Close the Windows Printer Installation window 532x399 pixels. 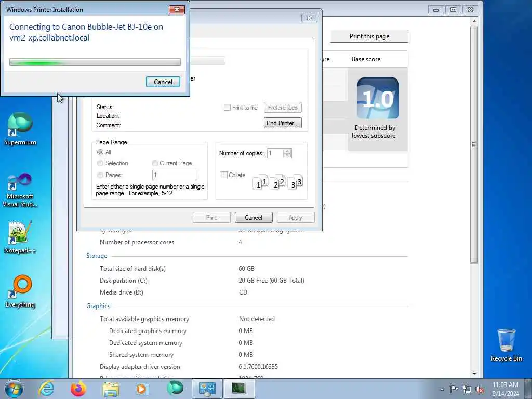pyautogui.click(x=177, y=9)
